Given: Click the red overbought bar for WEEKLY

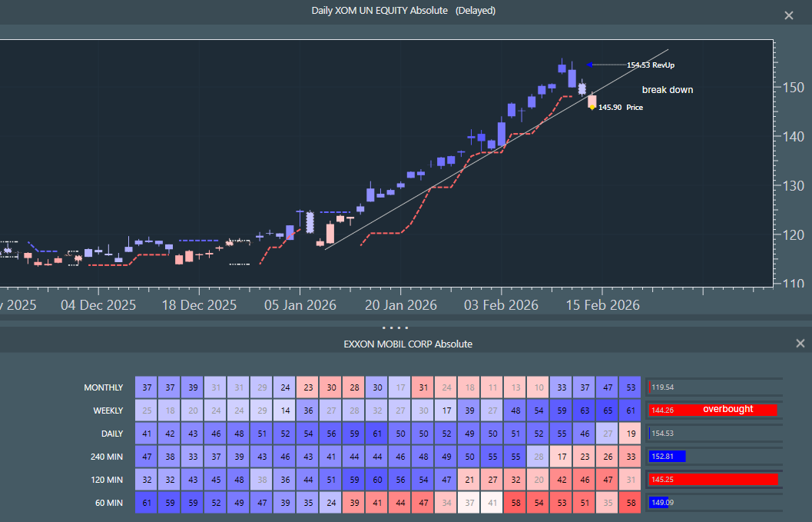Looking at the screenshot, I should click(x=713, y=411).
